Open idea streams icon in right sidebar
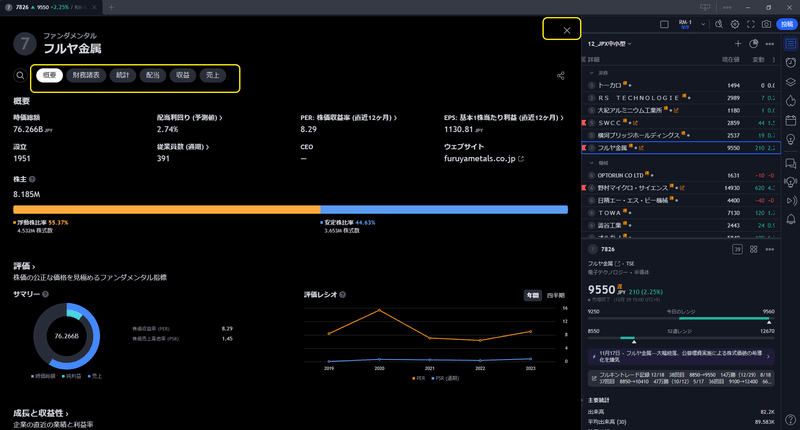The height and width of the screenshot is (430, 800). pyautogui.click(x=790, y=182)
